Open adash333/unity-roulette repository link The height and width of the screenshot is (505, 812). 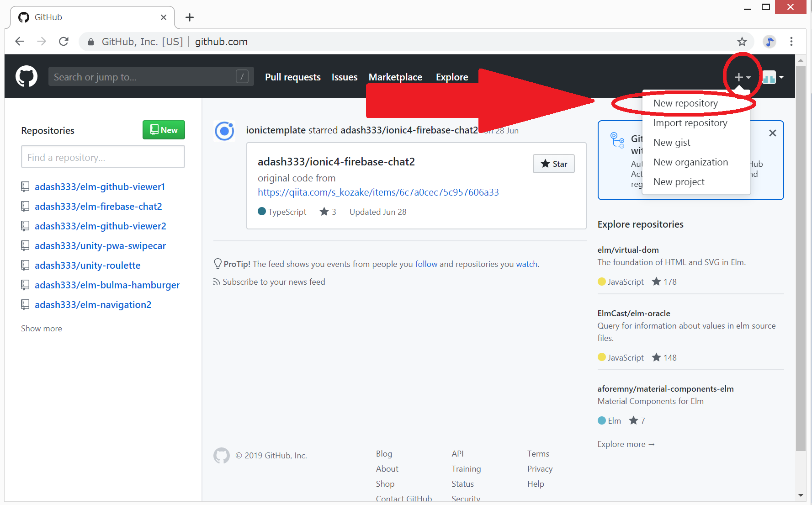click(87, 266)
